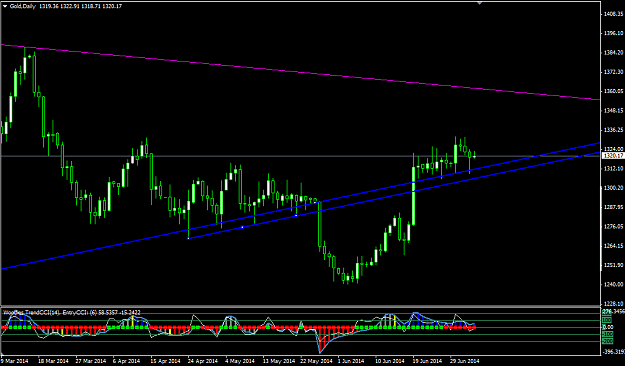Click the 100 level label in CCI window
625x366 pixels.
coord(607,321)
